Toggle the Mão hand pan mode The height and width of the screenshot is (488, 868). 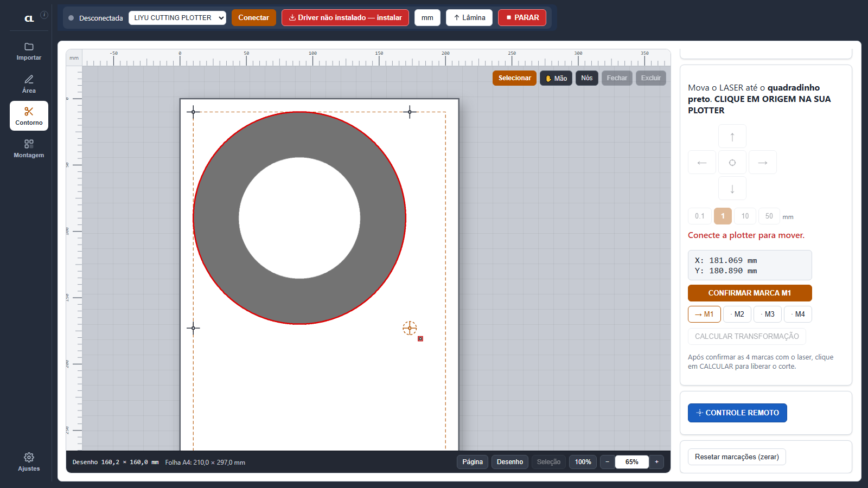(x=556, y=78)
